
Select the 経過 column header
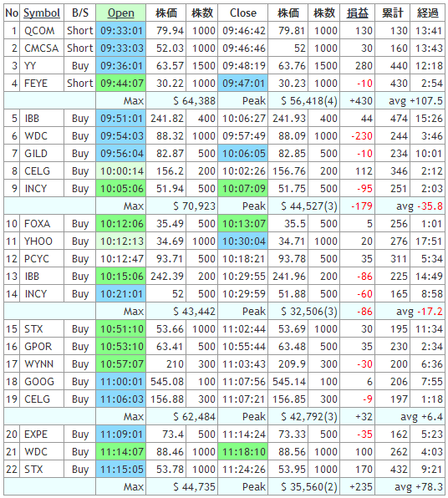click(x=427, y=13)
